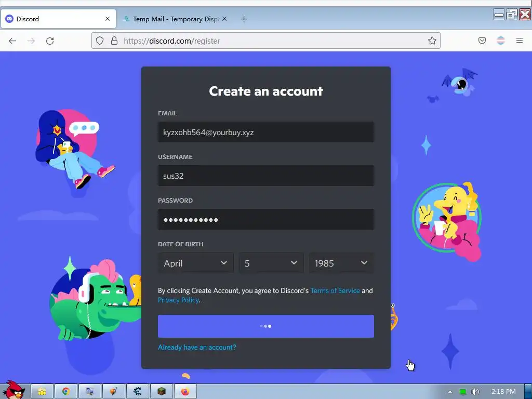Click into the Email field
Image resolution: width=532 pixels, height=399 pixels.
(x=266, y=132)
